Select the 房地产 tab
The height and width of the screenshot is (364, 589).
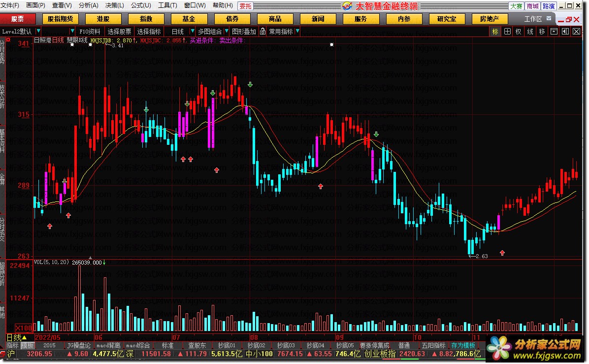click(490, 19)
